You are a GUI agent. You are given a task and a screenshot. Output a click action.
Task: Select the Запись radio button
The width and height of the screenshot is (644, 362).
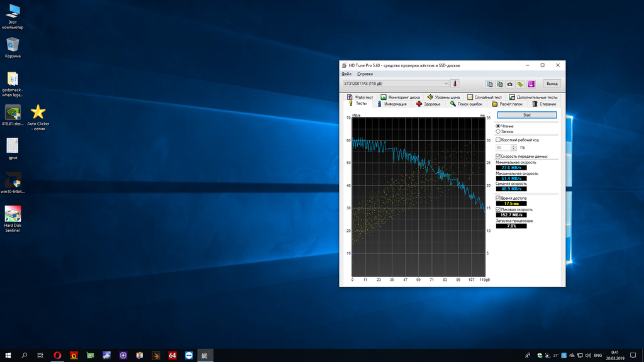point(498,131)
